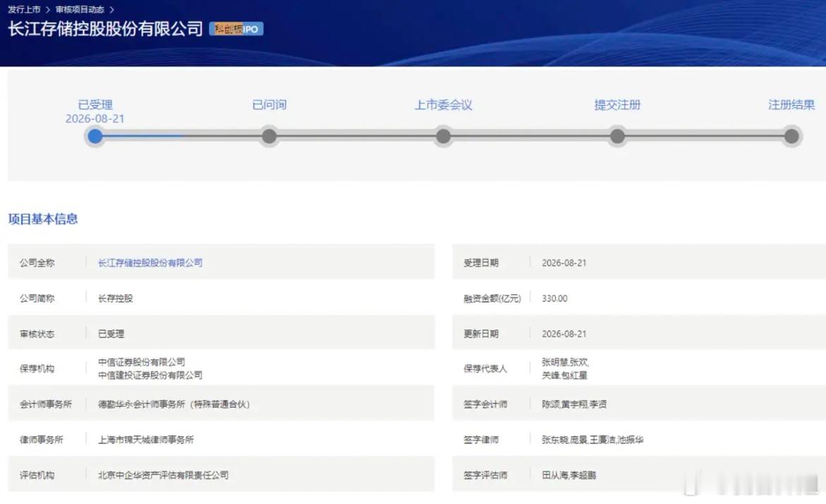This screenshot has height=504, width=826.
Task: Click the 提交注册 stage label
Action: (x=618, y=104)
